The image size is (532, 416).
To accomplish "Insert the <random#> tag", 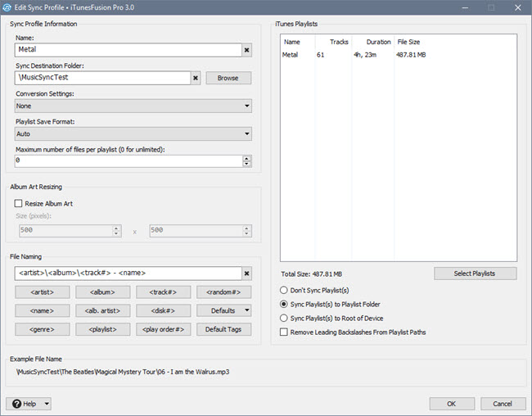I will click(x=223, y=292).
